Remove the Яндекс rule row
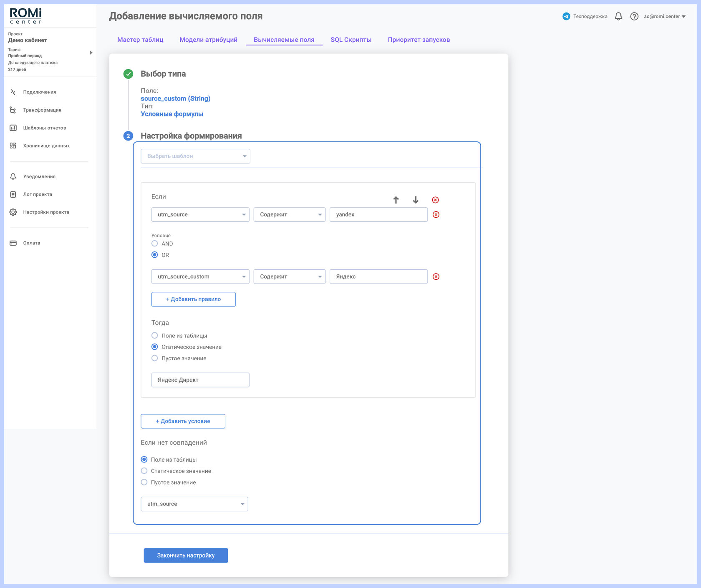 [436, 277]
